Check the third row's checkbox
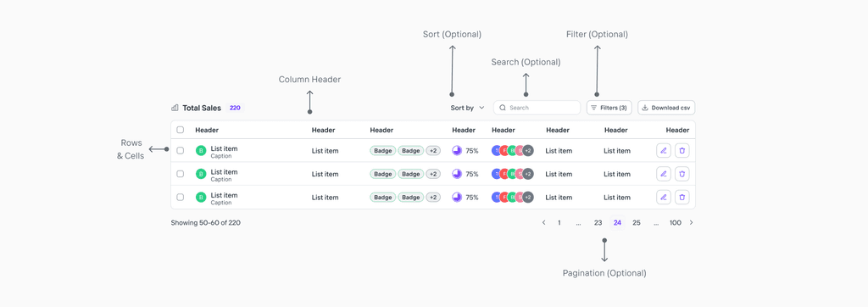 point(180,197)
